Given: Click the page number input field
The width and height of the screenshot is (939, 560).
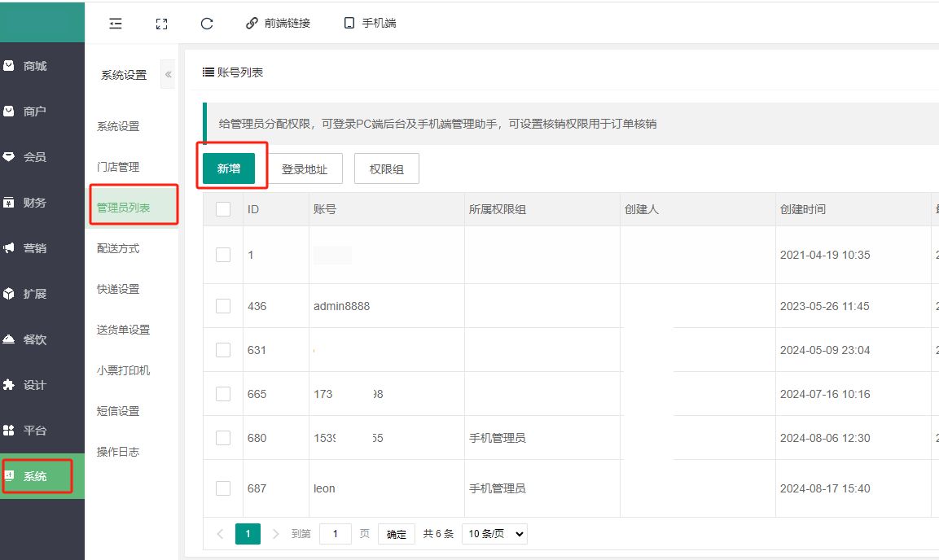Looking at the screenshot, I should coord(336,534).
